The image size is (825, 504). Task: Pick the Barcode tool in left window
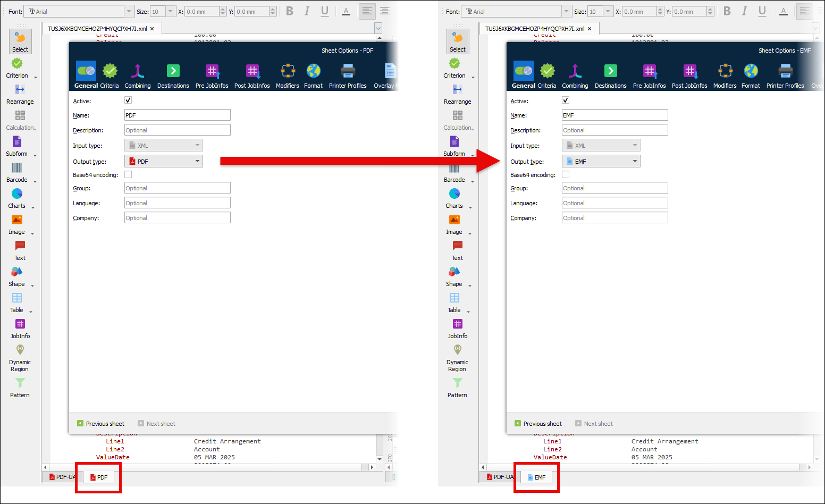click(x=17, y=172)
